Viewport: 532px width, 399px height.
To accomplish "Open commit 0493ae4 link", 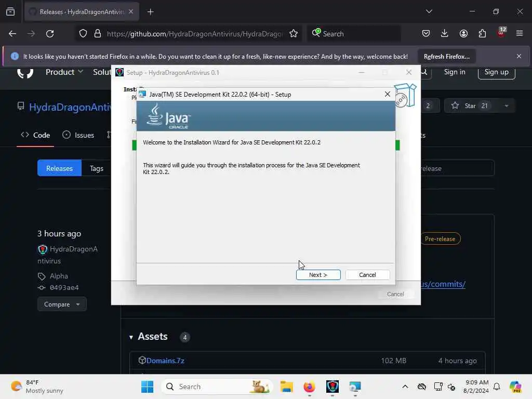I will pos(64,288).
